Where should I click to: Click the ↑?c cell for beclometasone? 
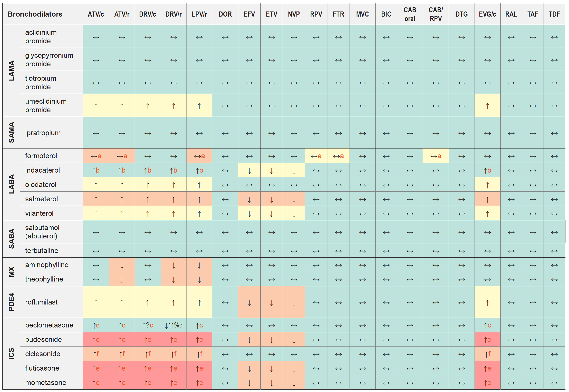point(148,325)
